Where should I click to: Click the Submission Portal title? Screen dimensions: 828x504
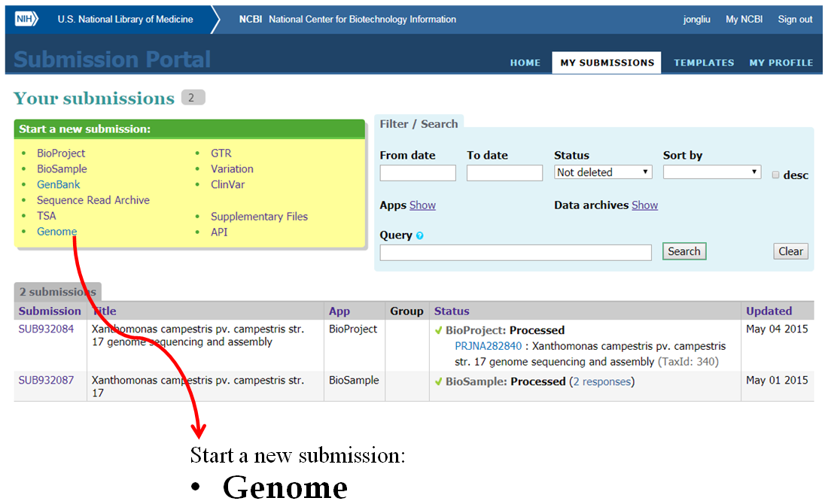[x=112, y=59]
